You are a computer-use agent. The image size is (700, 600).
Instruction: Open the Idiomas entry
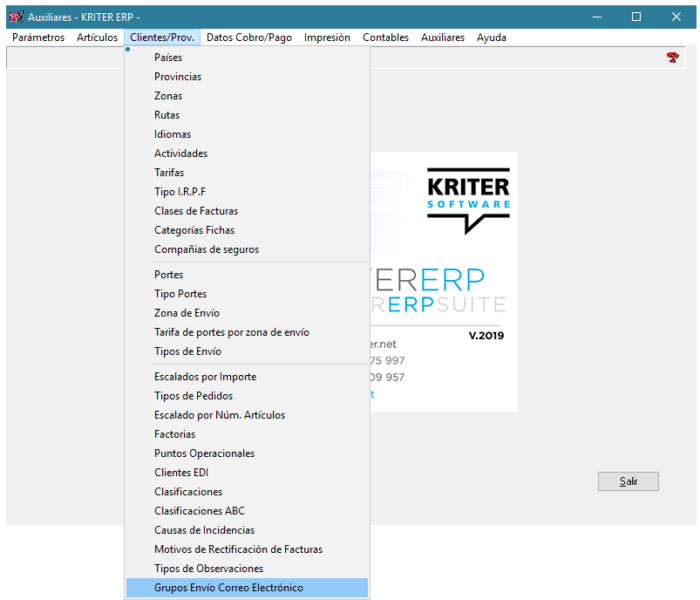247,134
